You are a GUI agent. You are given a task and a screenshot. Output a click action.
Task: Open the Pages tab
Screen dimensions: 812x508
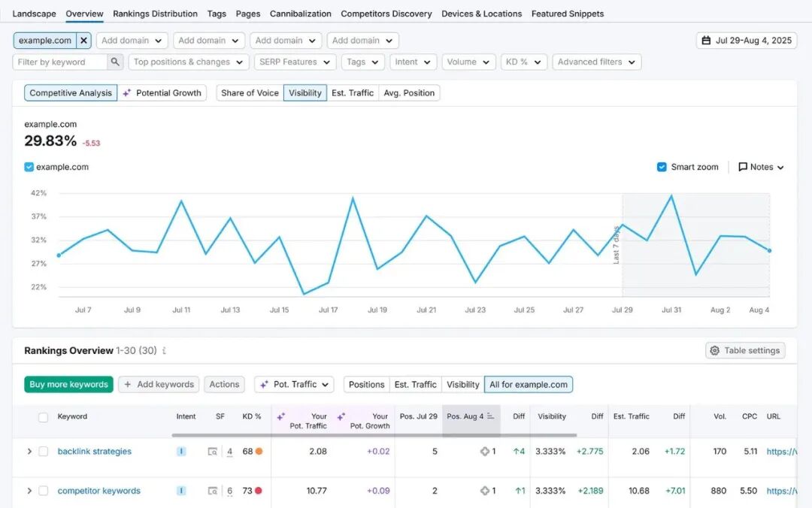click(x=248, y=14)
